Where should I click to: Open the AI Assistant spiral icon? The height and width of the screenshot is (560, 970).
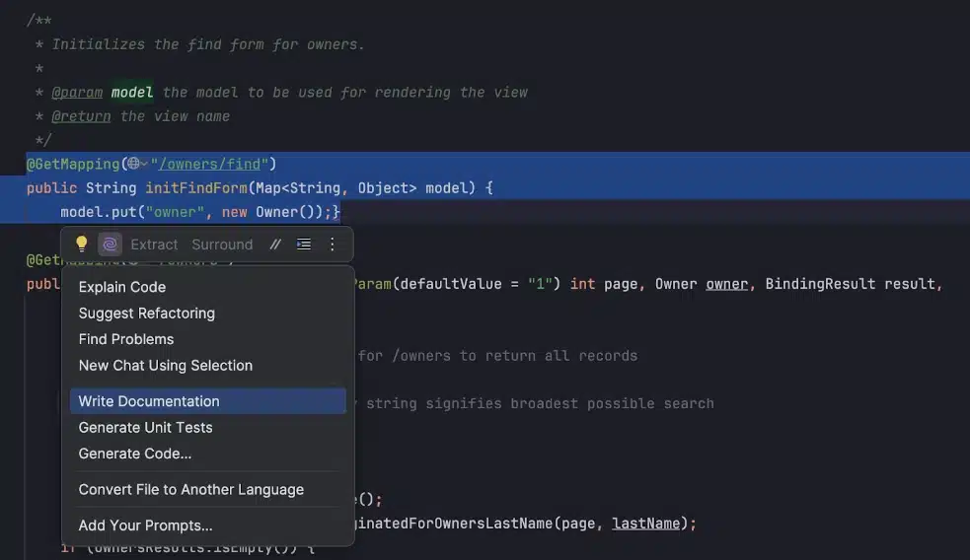pyautogui.click(x=111, y=245)
